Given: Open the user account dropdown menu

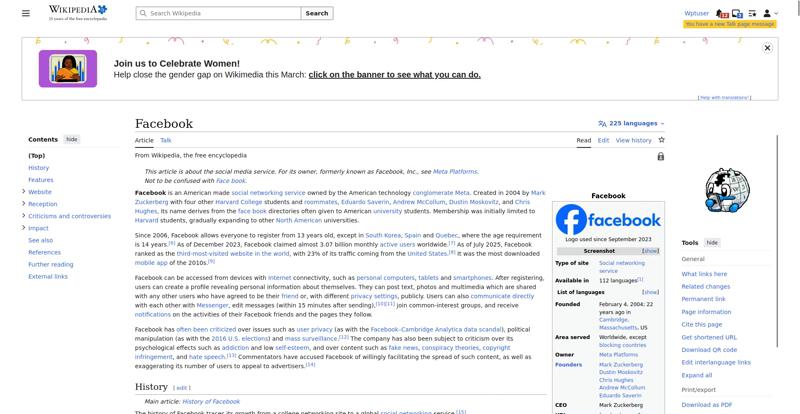Looking at the screenshot, I should pos(778,14).
